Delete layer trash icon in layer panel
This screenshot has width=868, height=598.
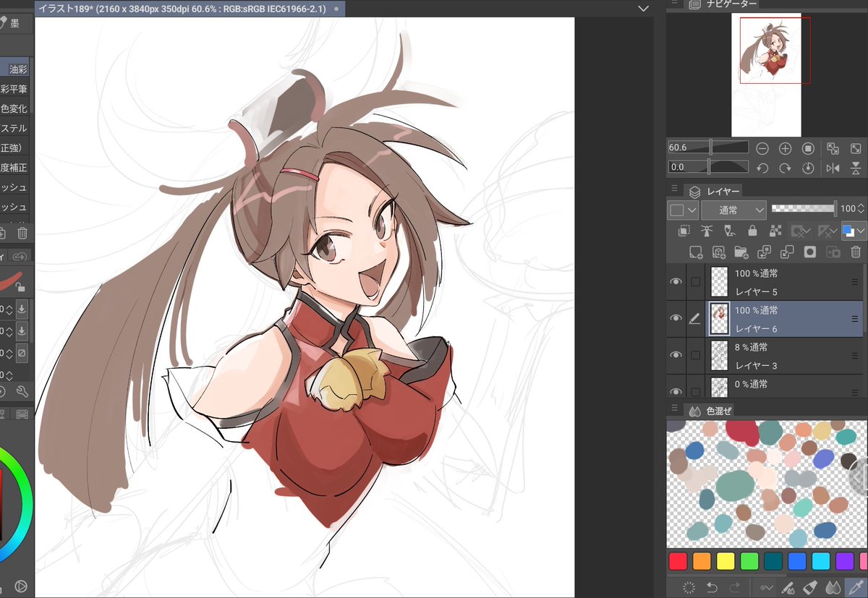click(x=856, y=252)
